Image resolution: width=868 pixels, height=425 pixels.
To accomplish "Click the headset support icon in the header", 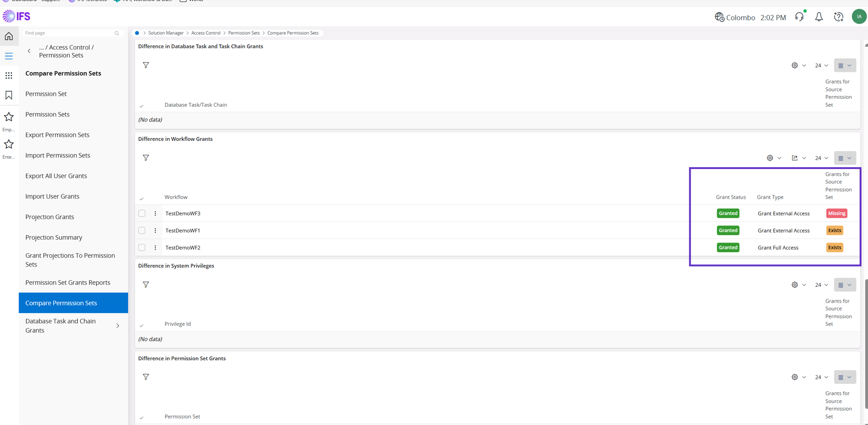I will (x=800, y=16).
